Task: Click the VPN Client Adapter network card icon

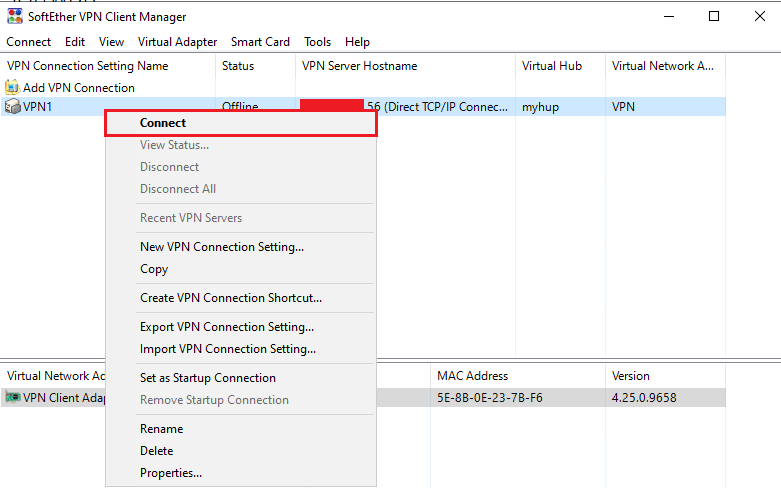Action: [12, 397]
